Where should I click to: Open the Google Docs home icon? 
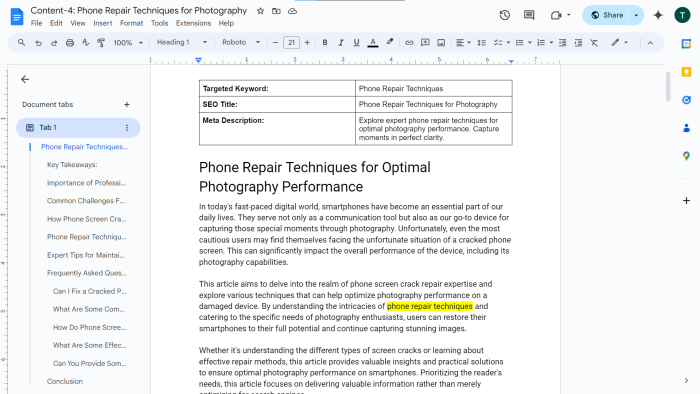point(17,17)
